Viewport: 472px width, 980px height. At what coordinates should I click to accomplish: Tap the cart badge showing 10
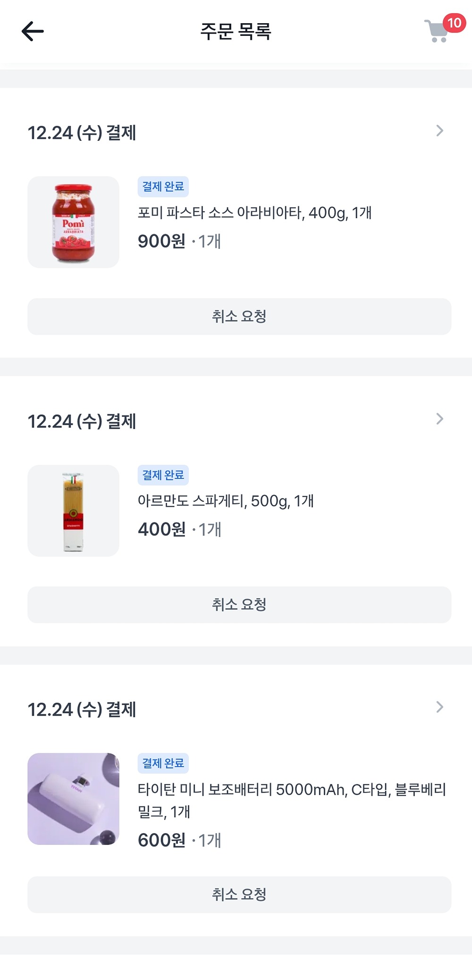click(x=454, y=23)
